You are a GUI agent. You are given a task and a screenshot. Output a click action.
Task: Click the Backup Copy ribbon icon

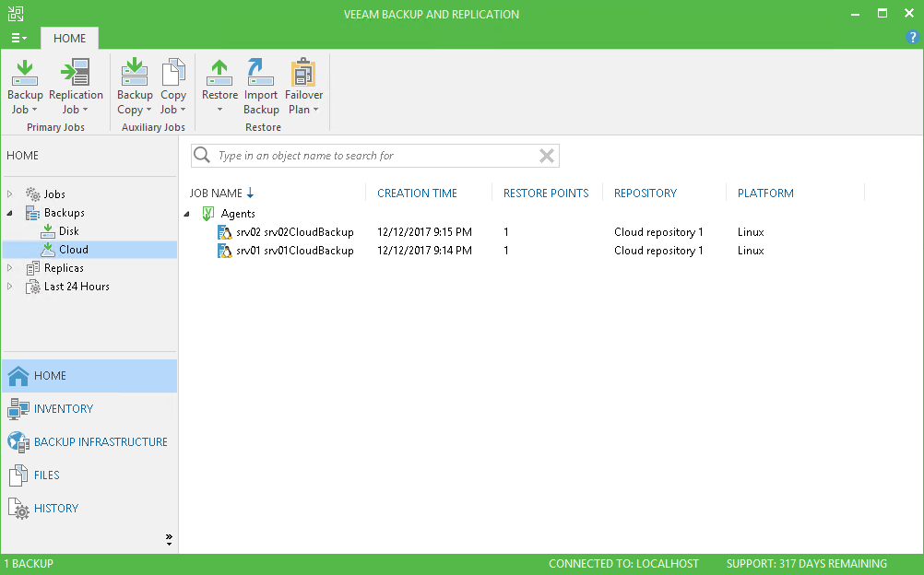click(x=135, y=72)
